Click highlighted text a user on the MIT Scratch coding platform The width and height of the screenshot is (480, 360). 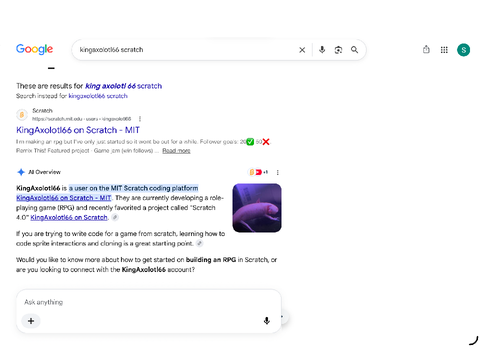(134, 188)
